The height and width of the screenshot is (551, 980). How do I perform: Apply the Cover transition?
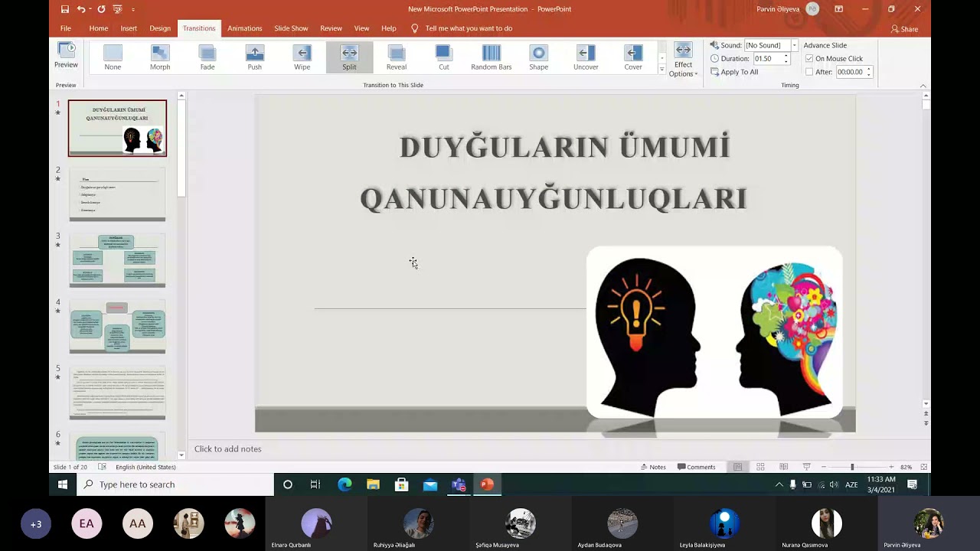click(633, 57)
